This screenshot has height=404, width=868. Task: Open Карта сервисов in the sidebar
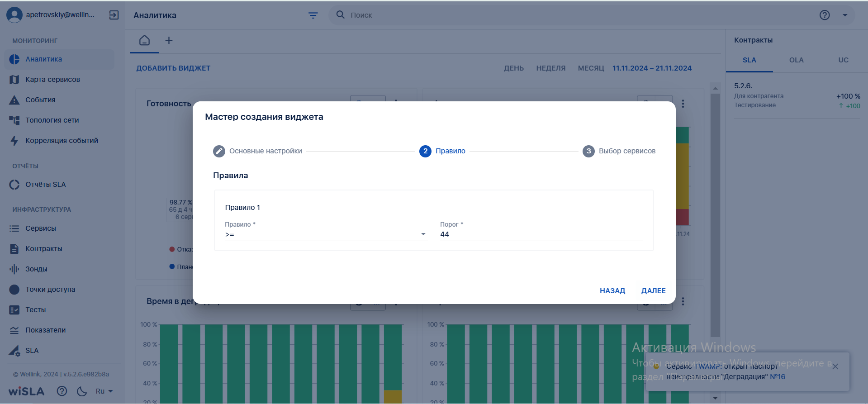(x=59, y=80)
